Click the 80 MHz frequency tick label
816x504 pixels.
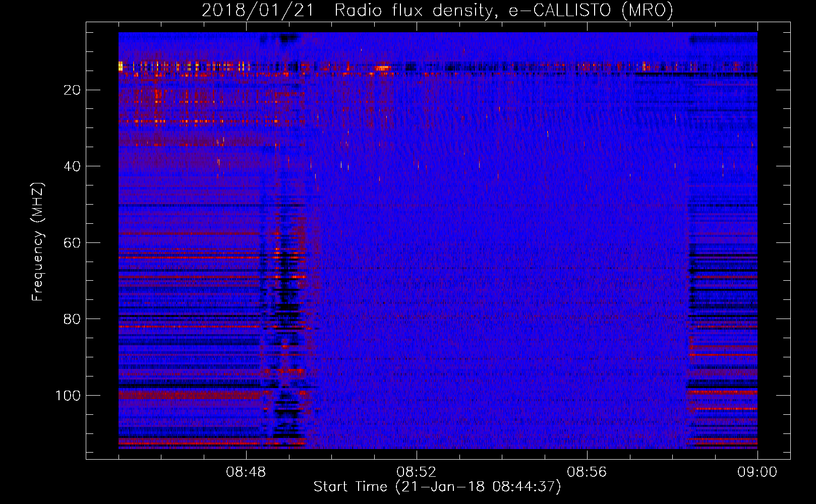[73, 319]
